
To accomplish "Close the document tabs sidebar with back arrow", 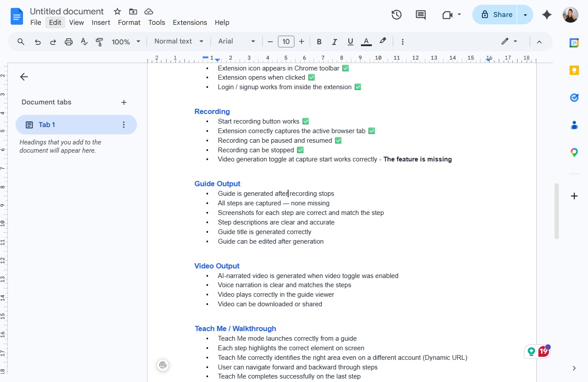I will pyautogui.click(x=24, y=77).
